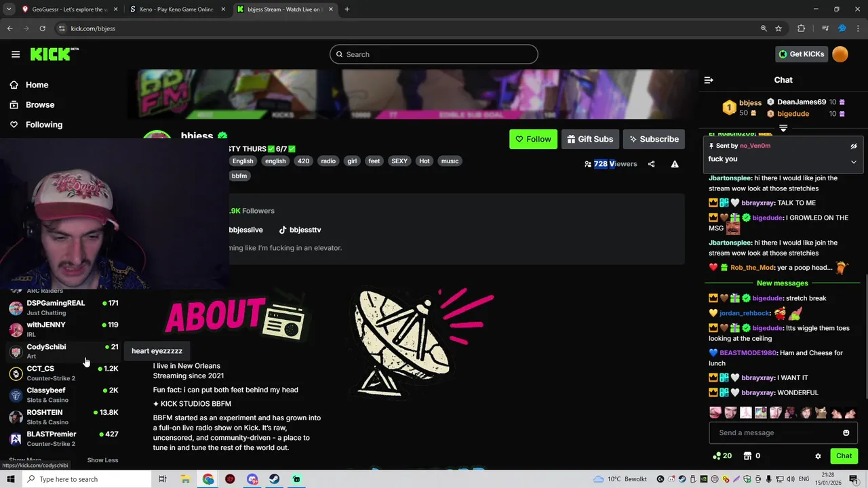
Task: Open browser extensions puzzle icon
Action: 802,28
